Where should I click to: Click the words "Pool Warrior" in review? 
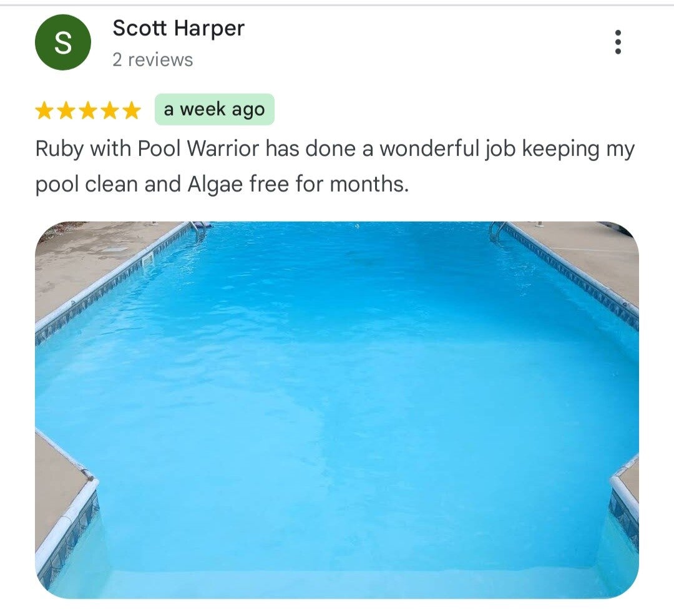[x=198, y=149]
